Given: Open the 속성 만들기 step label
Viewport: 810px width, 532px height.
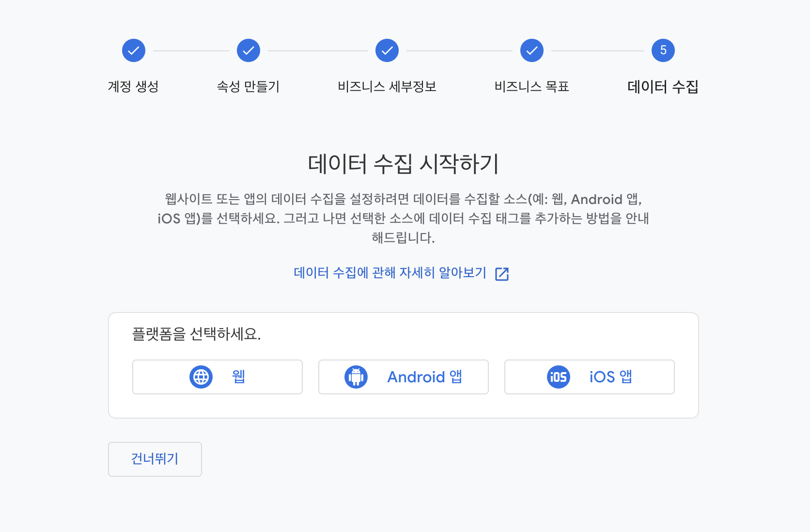Looking at the screenshot, I should click(248, 87).
